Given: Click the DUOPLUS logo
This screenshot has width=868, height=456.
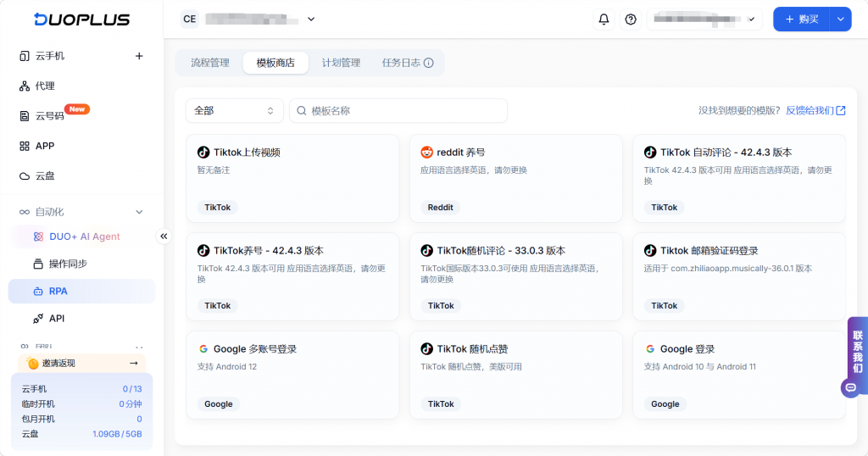Looking at the screenshot, I should (82, 19).
